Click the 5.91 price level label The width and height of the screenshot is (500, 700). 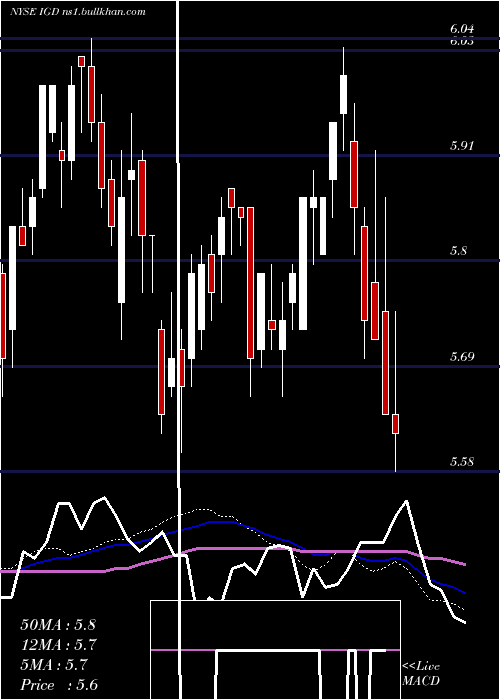(462, 146)
